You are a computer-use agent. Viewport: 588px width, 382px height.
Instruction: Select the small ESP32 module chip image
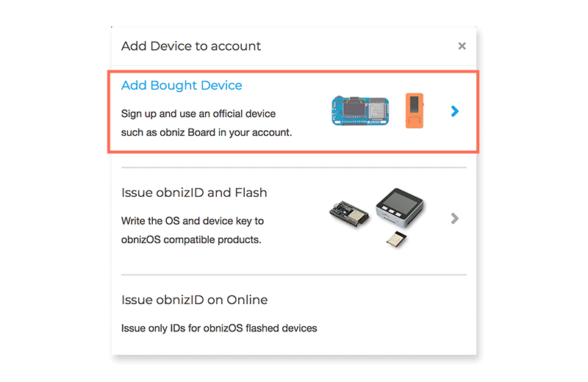[399, 238]
